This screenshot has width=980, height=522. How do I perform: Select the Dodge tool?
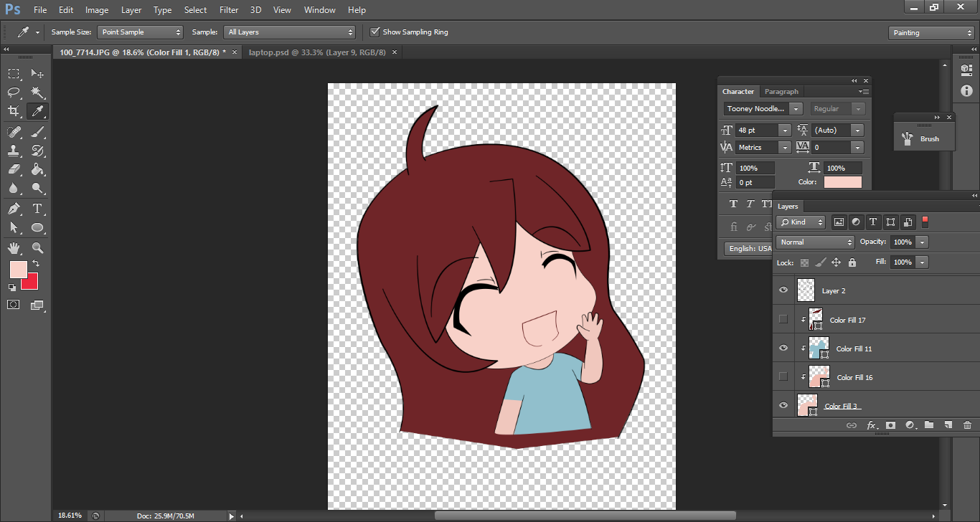(37, 188)
